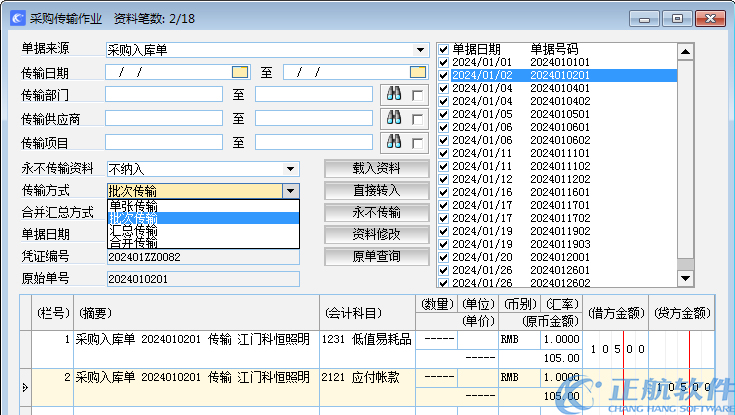Open calendar picker for start 传输日期
The height and width of the screenshot is (415, 735).
click(239, 72)
